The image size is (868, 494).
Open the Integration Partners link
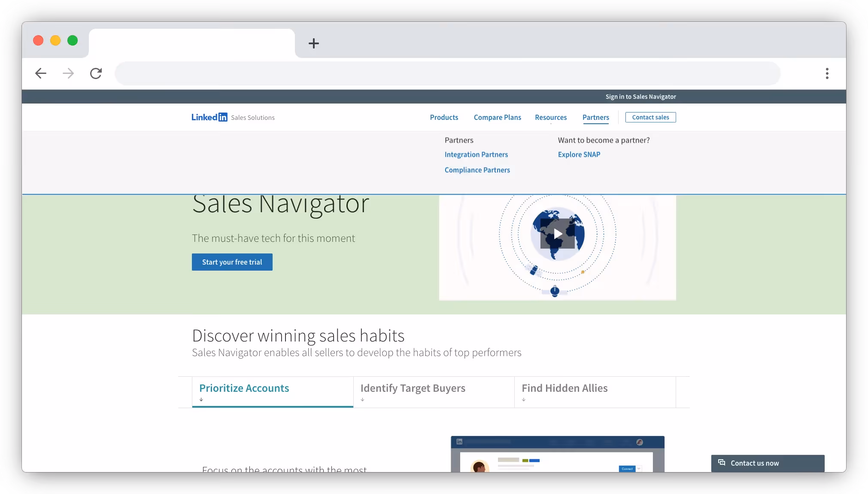pos(476,154)
